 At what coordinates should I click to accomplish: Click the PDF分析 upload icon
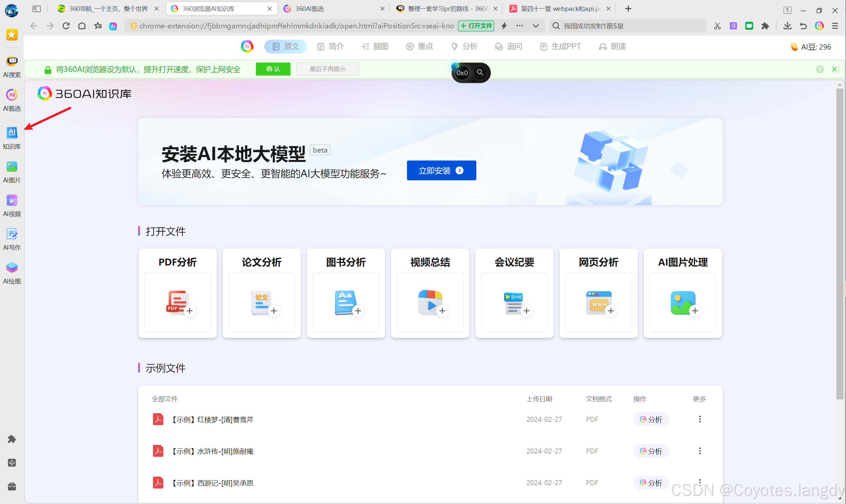point(178,302)
